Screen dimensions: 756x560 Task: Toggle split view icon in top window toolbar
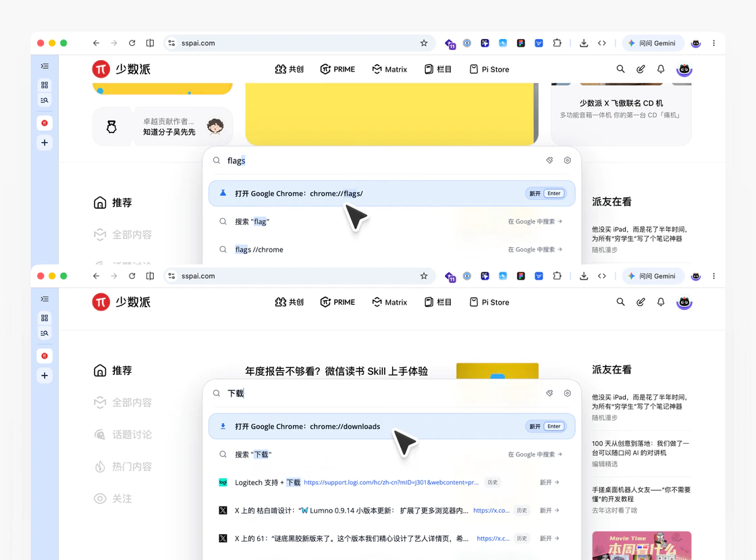tap(150, 43)
